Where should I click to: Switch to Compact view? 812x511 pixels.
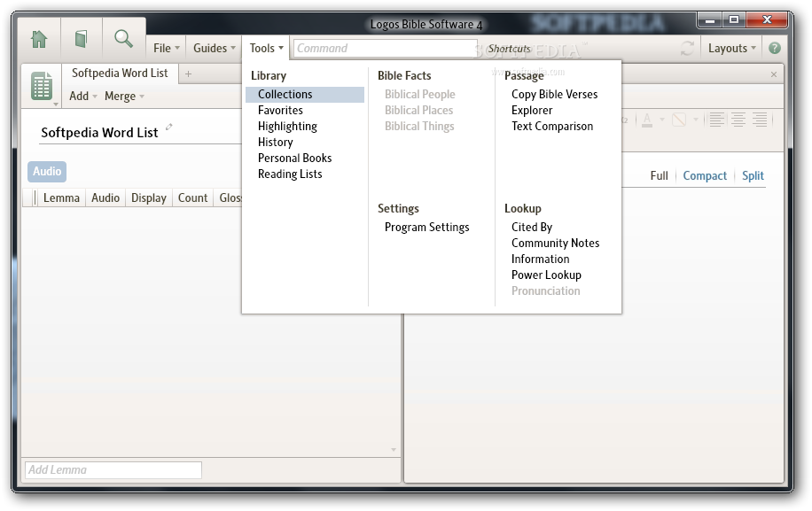tap(705, 176)
